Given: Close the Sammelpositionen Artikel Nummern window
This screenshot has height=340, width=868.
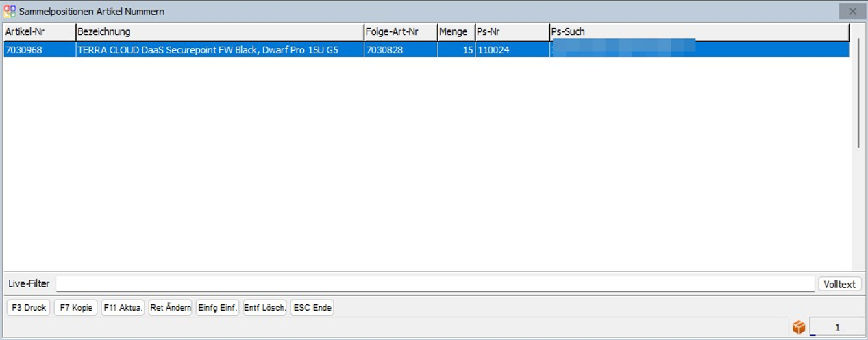Looking at the screenshot, I should coord(852,11).
